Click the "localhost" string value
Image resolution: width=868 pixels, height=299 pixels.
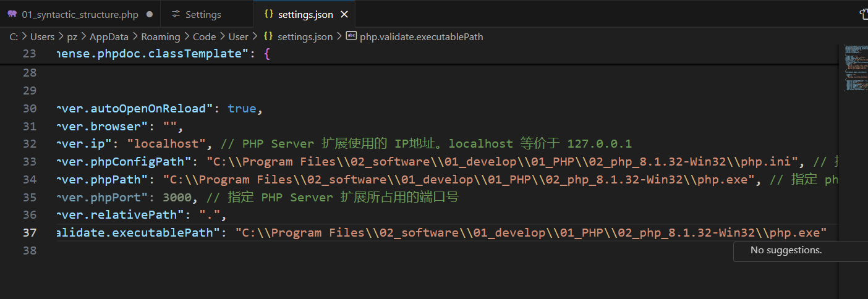tap(166, 144)
